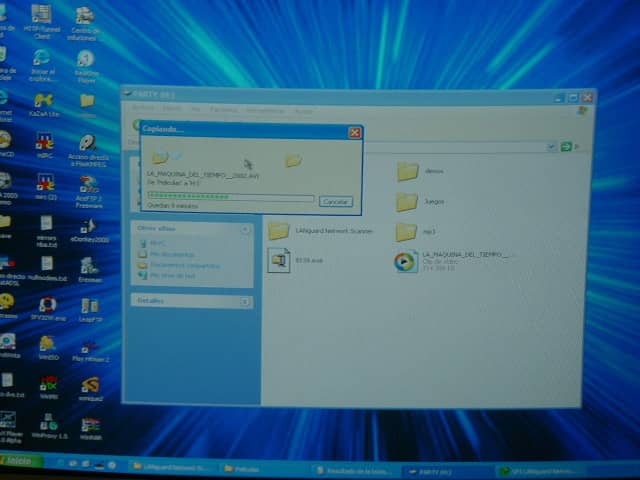Select the demos folder
The image size is (640, 480).
(x=407, y=171)
